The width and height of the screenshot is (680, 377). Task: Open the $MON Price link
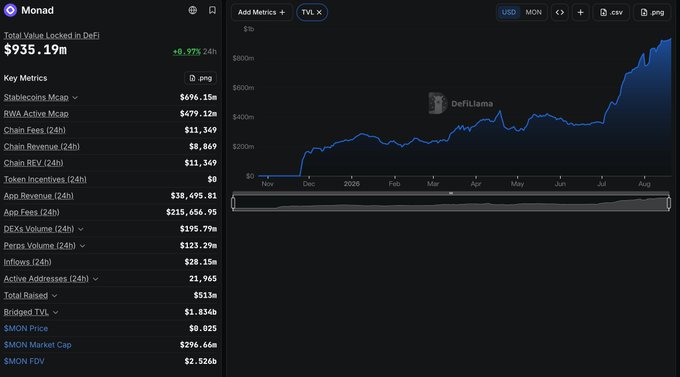(x=26, y=328)
